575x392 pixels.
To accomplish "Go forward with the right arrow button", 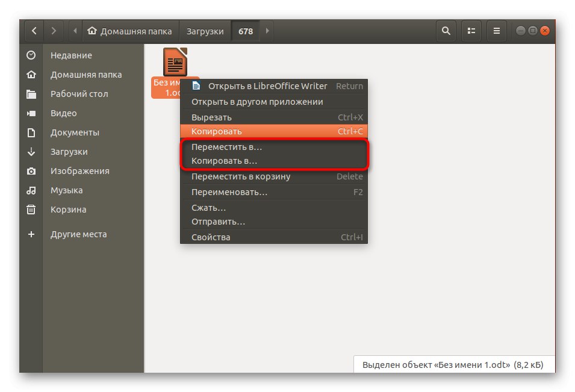I will pos(54,31).
